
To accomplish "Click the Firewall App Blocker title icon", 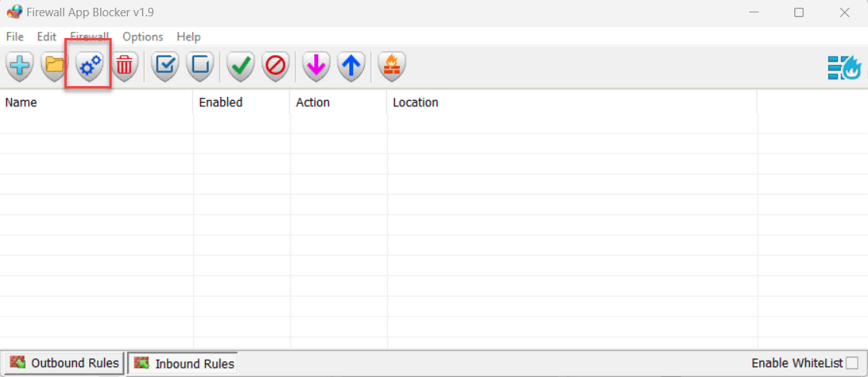I will click(x=14, y=12).
